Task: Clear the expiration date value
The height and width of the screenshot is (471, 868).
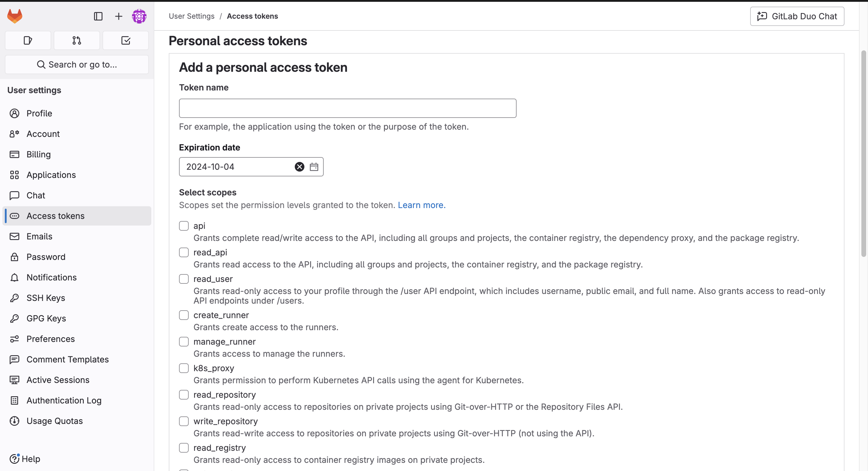Action: click(x=299, y=167)
